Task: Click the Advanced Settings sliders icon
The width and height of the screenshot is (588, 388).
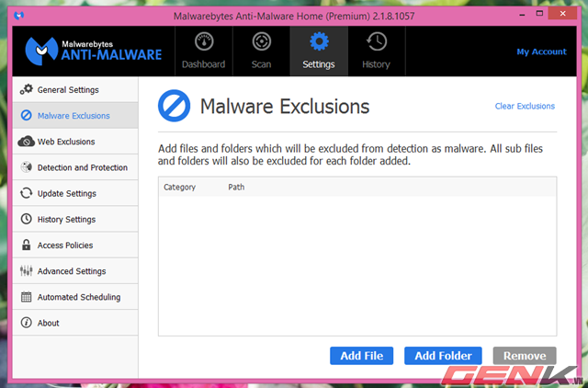Action: [27, 270]
